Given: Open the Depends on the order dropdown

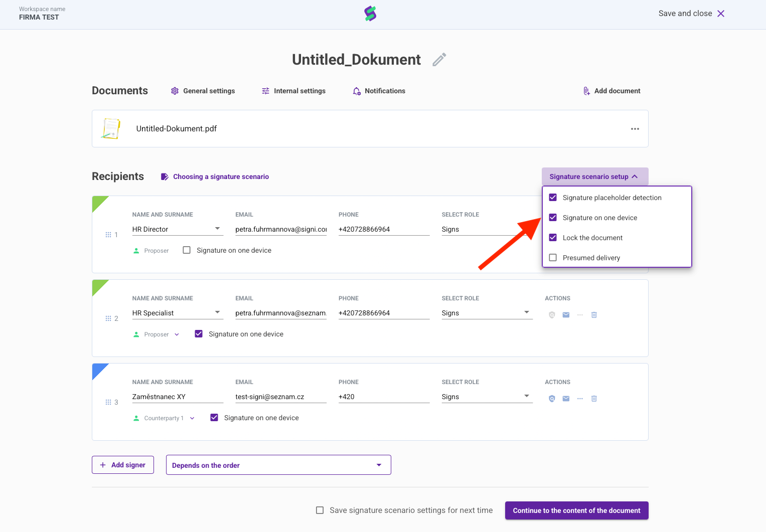Looking at the screenshot, I should (x=278, y=465).
